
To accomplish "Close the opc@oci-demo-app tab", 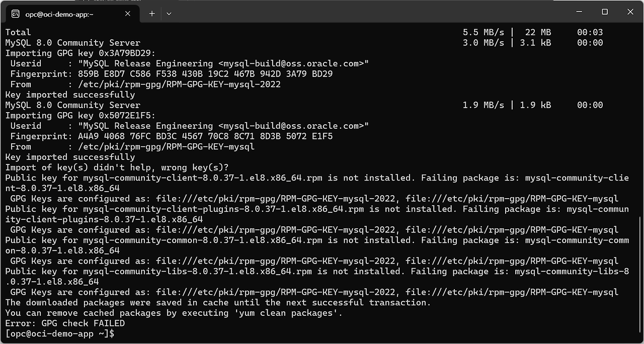I will tap(128, 14).
